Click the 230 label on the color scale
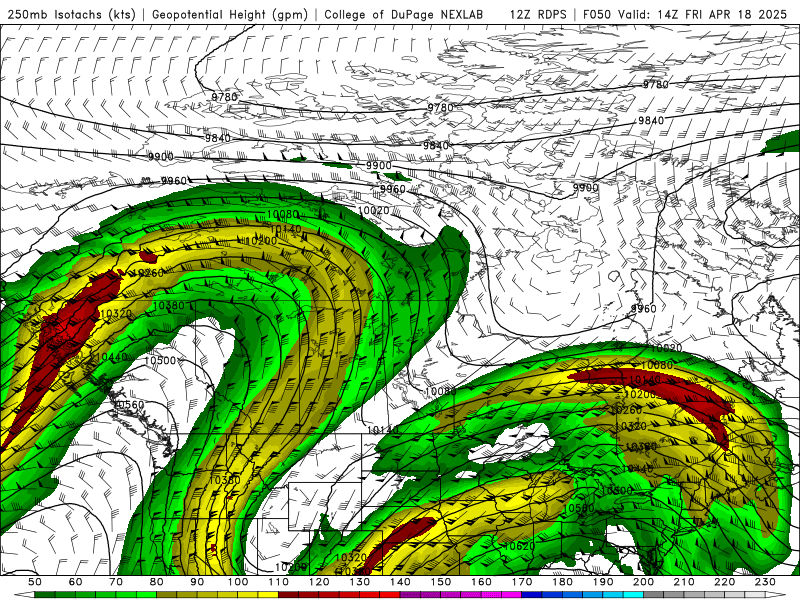 click(x=765, y=582)
